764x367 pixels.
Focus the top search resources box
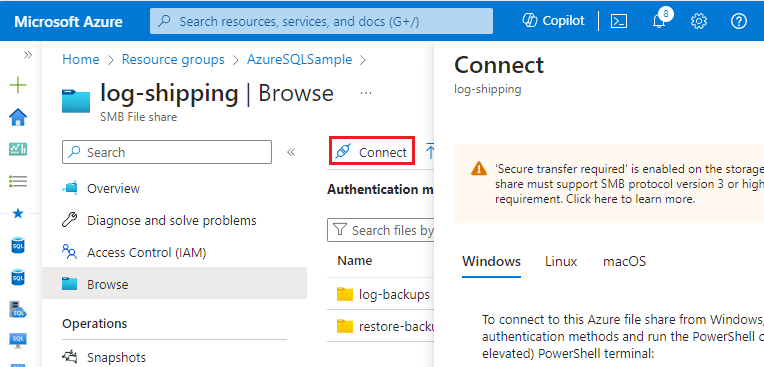[x=321, y=21]
